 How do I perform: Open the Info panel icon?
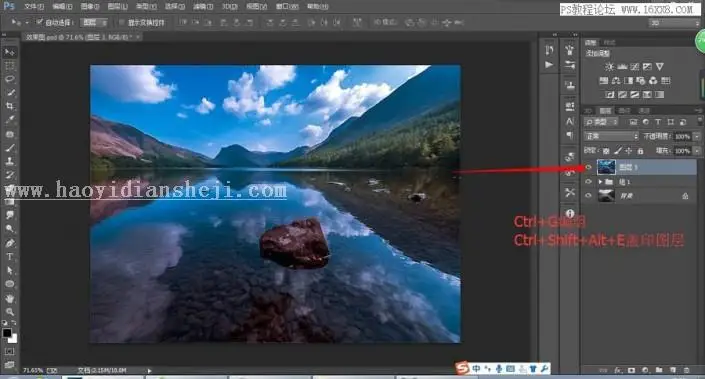tap(570, 214)
